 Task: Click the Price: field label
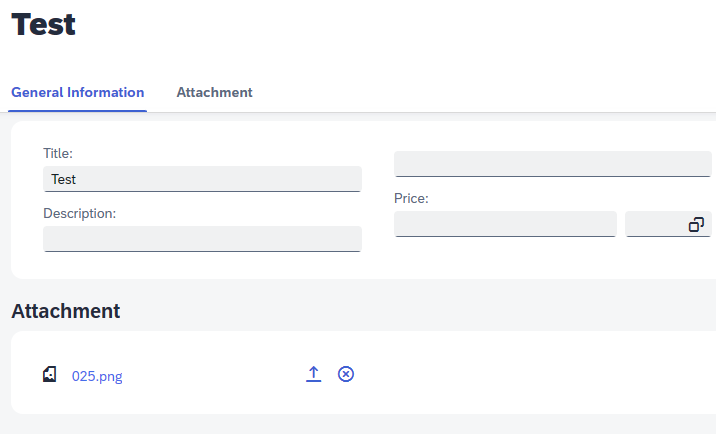click(x=411, y=198)
